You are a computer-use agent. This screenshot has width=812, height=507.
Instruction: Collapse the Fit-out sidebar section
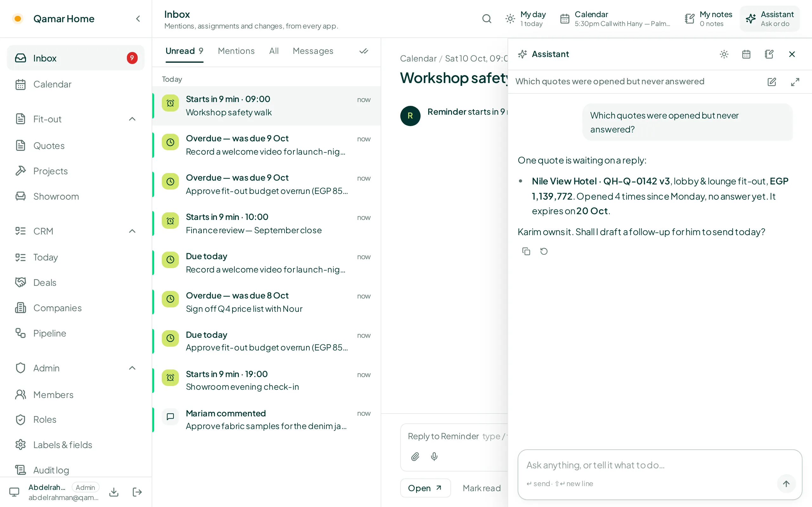[132, 119]
